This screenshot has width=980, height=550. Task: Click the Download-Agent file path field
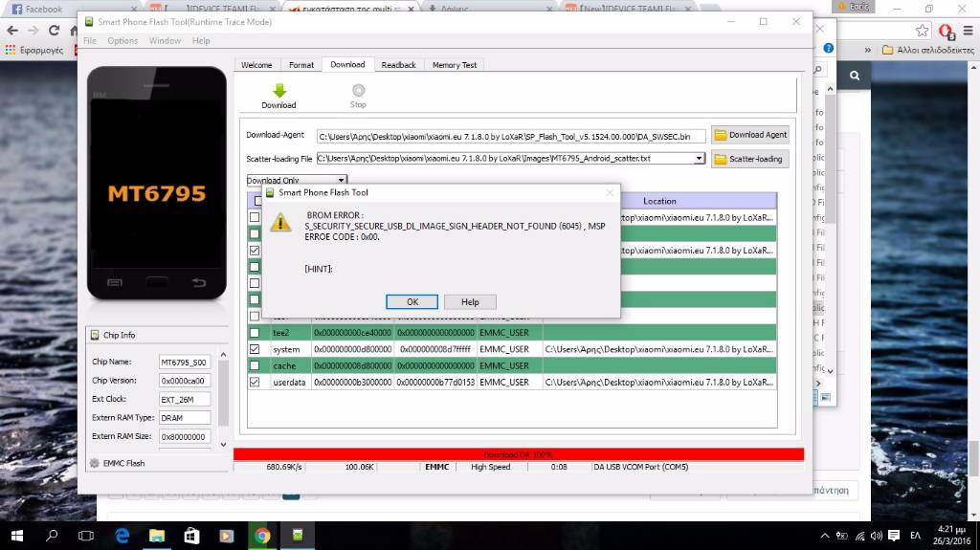(x=511, y=136)
